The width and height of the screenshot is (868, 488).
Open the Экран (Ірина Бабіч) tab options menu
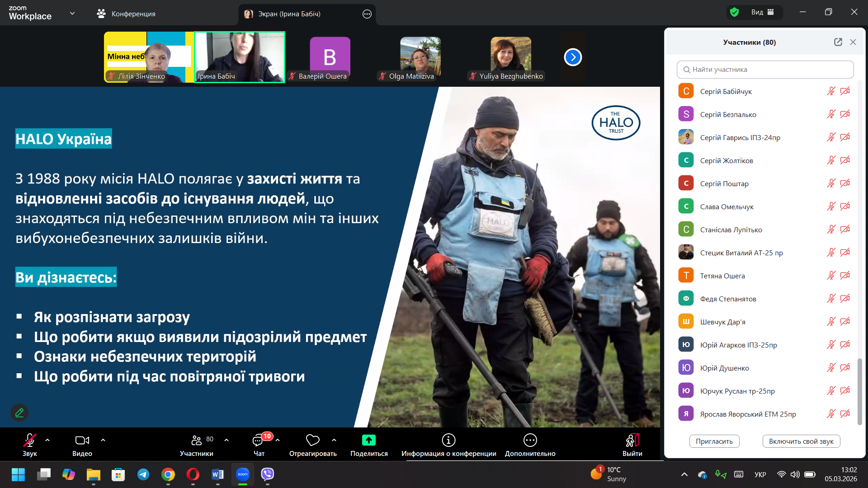point(366,14)
